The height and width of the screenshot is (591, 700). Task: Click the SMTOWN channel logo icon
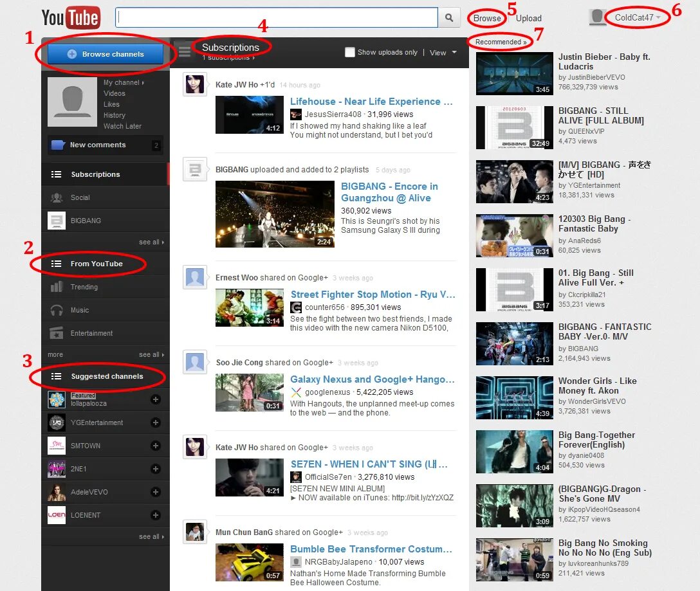tap(57, 446)
